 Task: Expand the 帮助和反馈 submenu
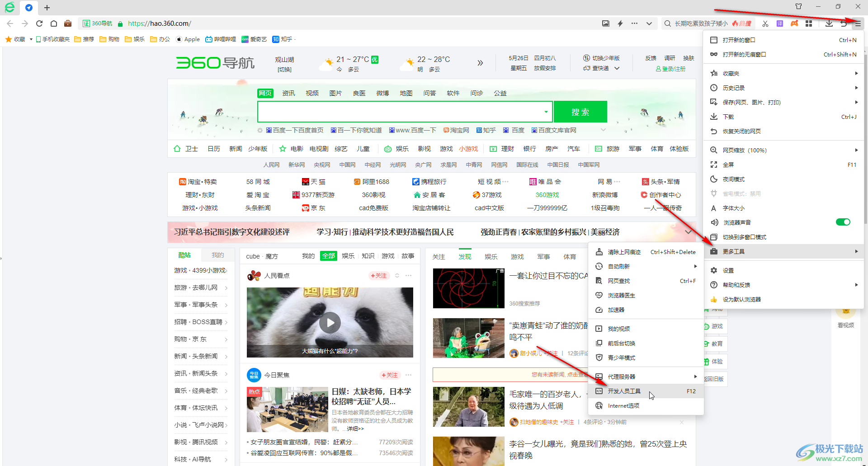[783, 285]
